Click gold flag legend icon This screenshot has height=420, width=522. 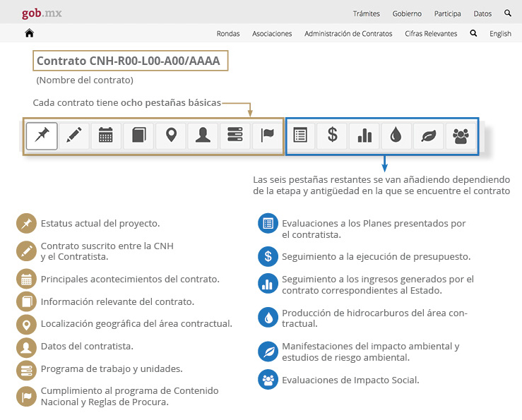coord(26,397)
